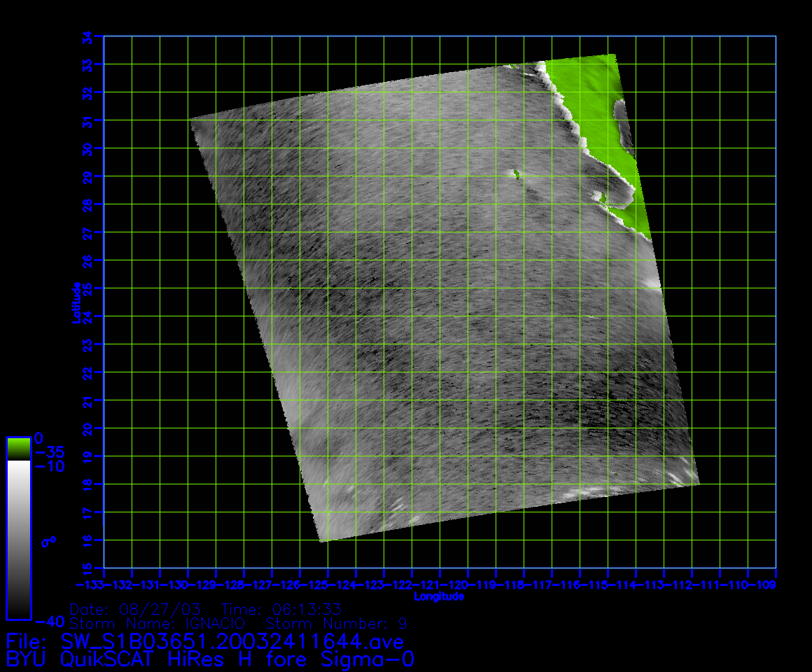Click the -133 longitude tick label

(90, 584)
